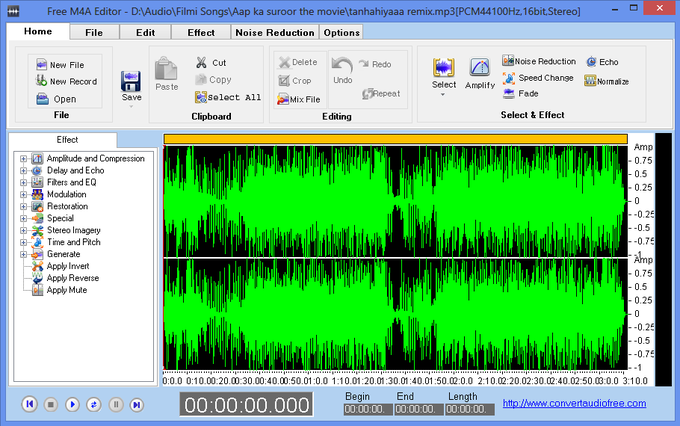This screenshot has width=680, height=426.
Task: Apply the Echo effect
Action: pos(590,62)
